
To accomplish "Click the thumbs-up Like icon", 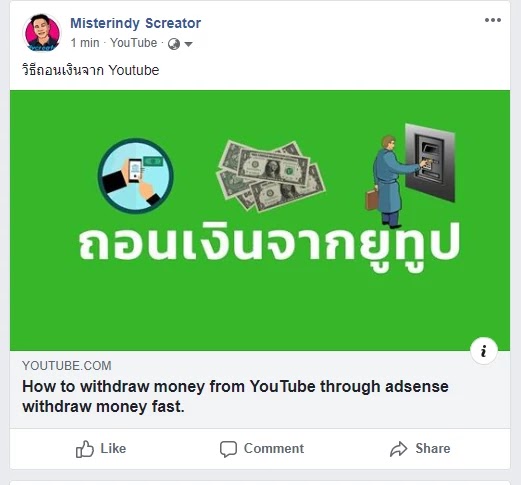I will [85, 449].
